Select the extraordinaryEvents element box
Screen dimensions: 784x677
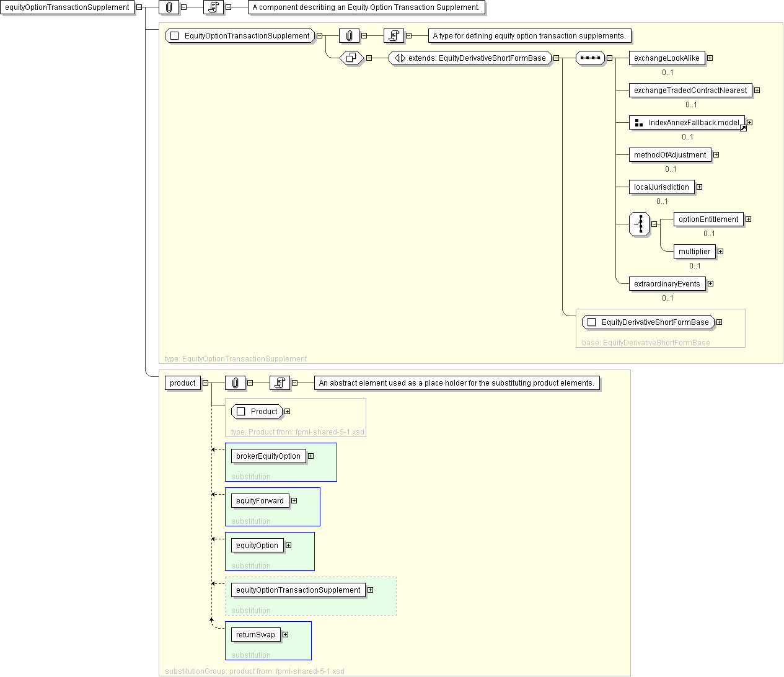coord(667,284)
